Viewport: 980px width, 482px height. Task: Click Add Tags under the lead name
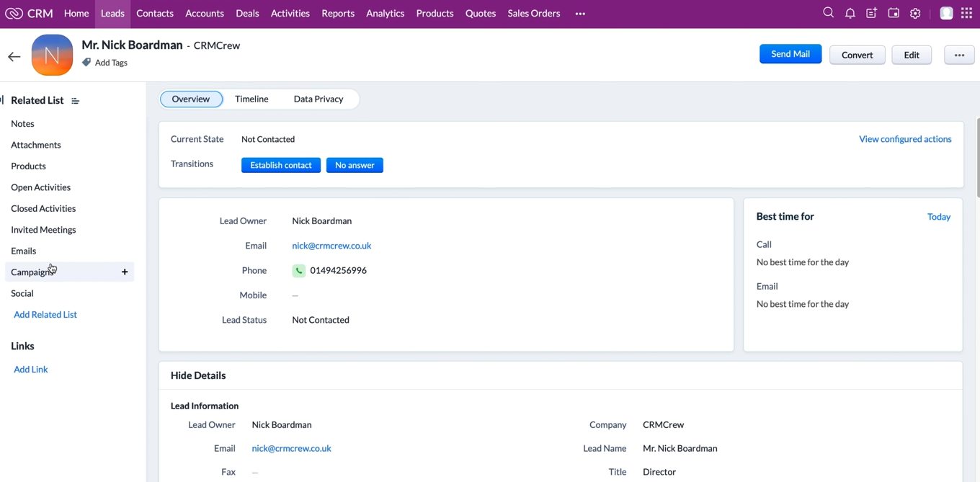pyautogui.click(x=110, y=62)
